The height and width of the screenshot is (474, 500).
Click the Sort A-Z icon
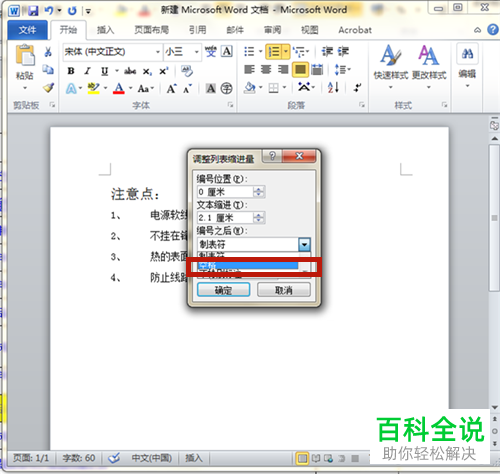[333, 88]
